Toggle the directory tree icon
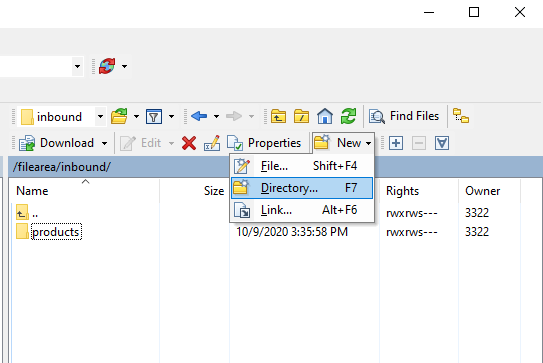Image resolution: width=543 pixels, height=363 pixels. click(x=461, y=116)
